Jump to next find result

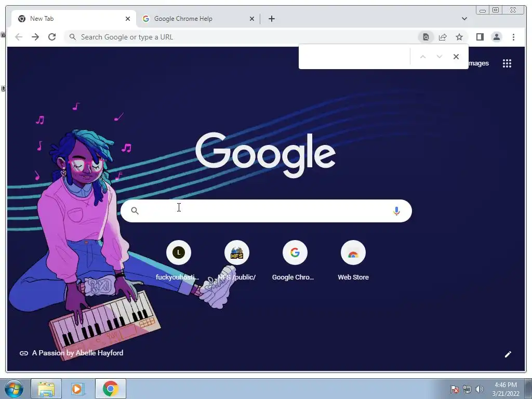tap(440, 57)
